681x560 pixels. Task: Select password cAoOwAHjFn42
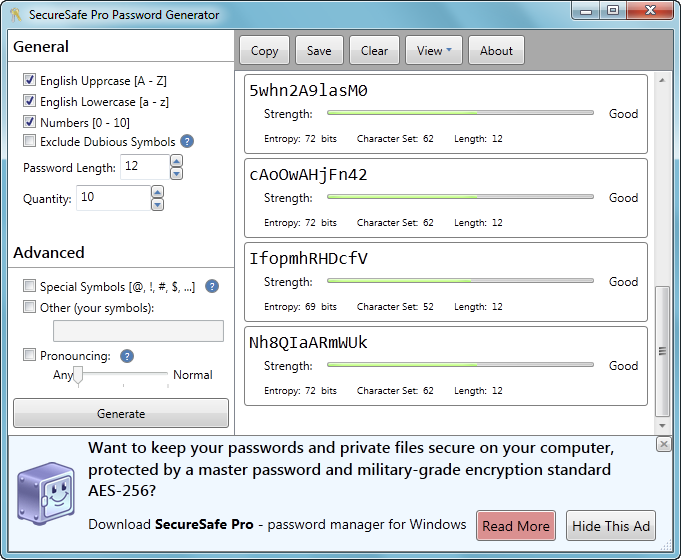coord(308,175)
